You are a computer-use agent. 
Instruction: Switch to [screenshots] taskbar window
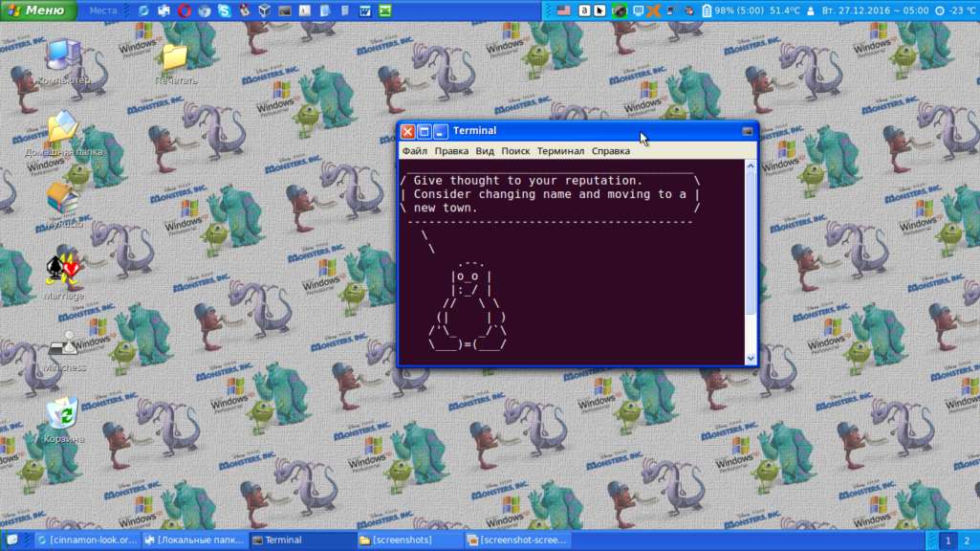(x=409, y=540)
